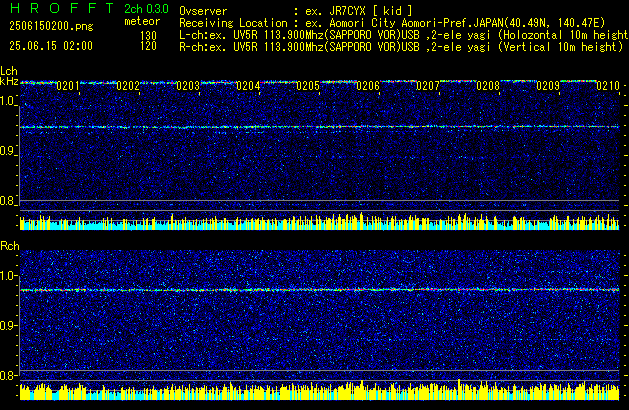Click the file name 2506150200.png

coord(51,26)
